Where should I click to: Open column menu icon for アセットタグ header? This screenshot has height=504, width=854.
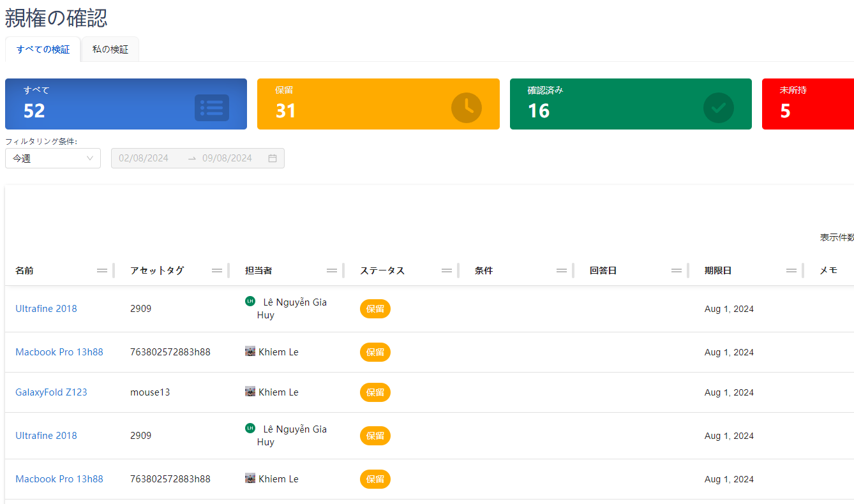[217, 271]
